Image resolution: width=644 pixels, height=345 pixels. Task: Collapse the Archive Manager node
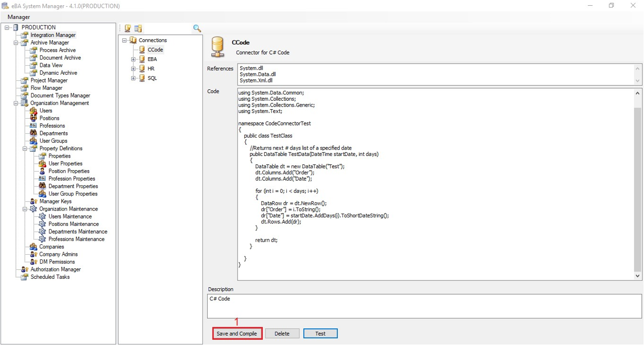point(16,43)
